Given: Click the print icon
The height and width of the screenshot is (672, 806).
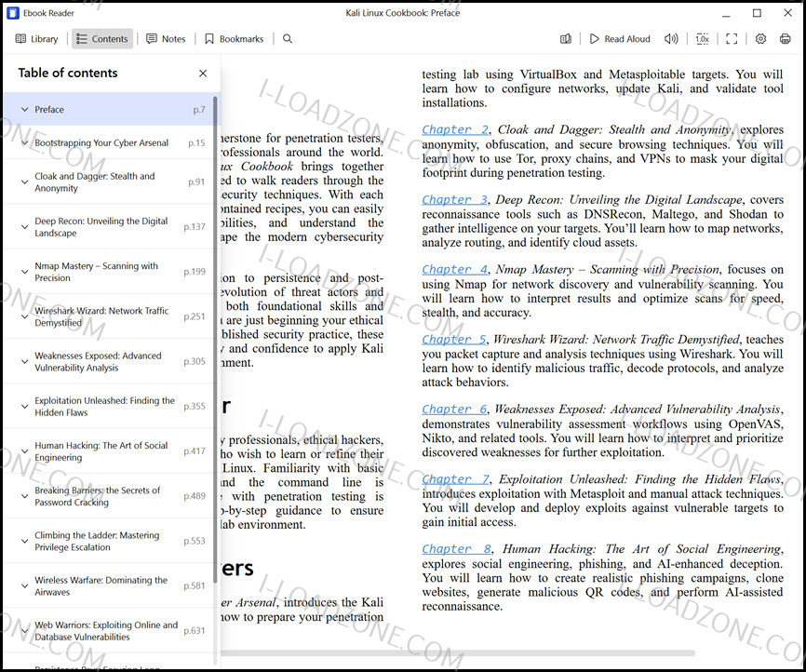Looking at the screenshot, I should (785, 39).
